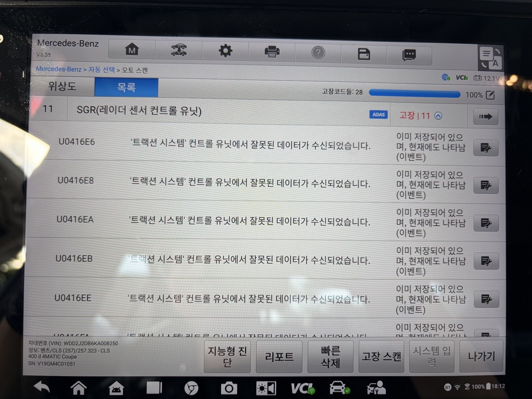532x399 pixels.
Task: Switch to the 위상도 tab
Action: point(62,86)
